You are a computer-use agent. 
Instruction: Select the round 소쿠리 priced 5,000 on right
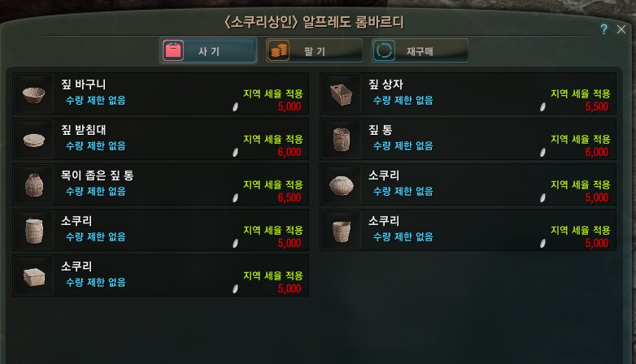468,184
